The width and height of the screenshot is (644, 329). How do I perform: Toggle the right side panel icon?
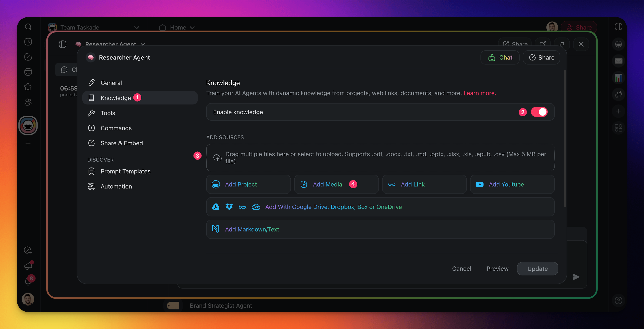click(618, 27)
